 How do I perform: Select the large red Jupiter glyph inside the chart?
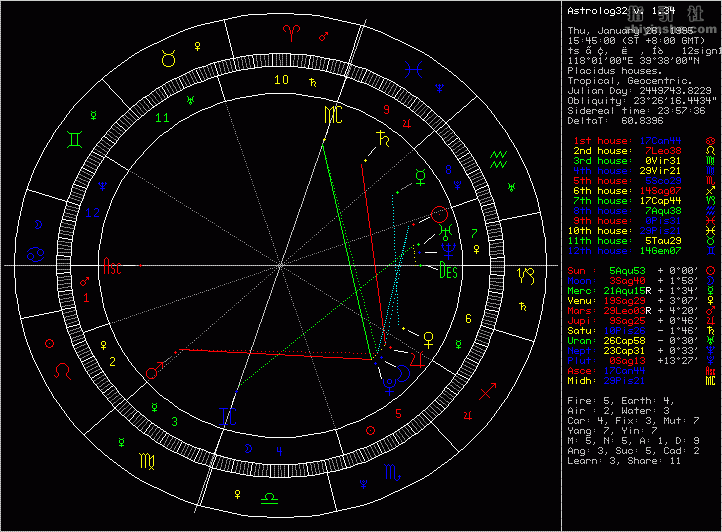coord(417,359)
